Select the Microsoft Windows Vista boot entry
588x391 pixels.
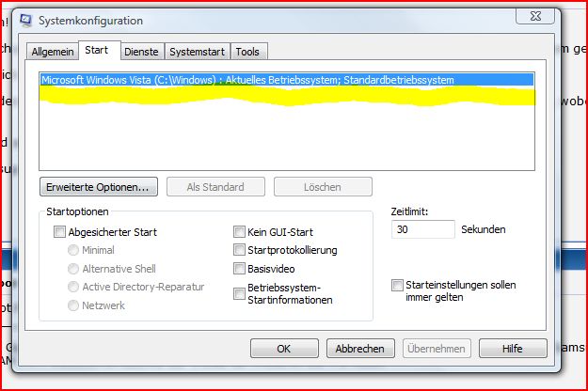[x=287, y=80]
